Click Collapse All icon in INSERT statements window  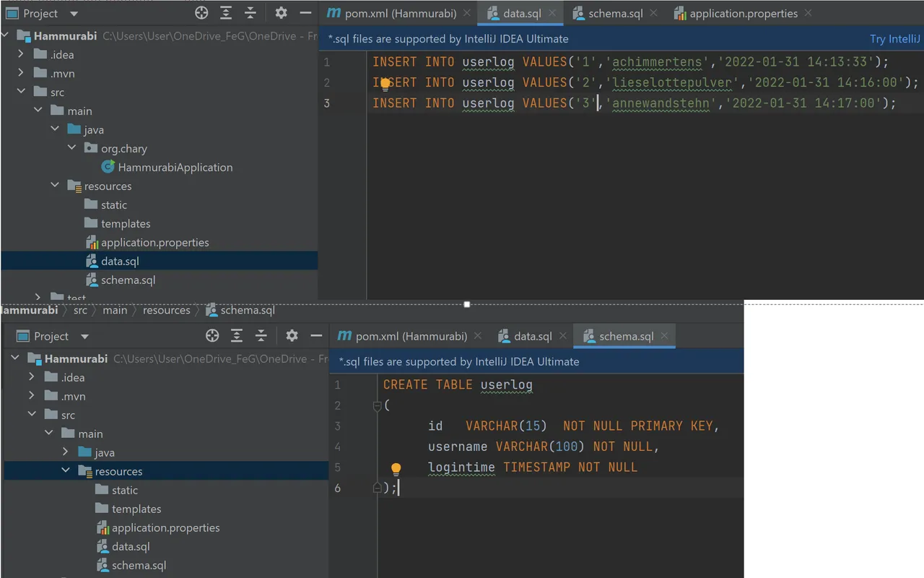click(x=250, y=13)
